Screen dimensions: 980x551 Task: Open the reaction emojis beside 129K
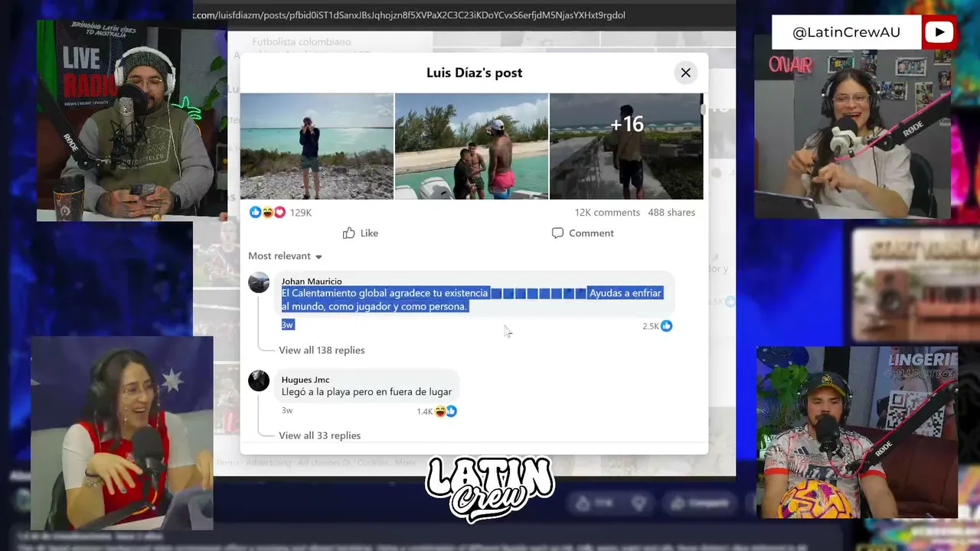tap(267, 212)
